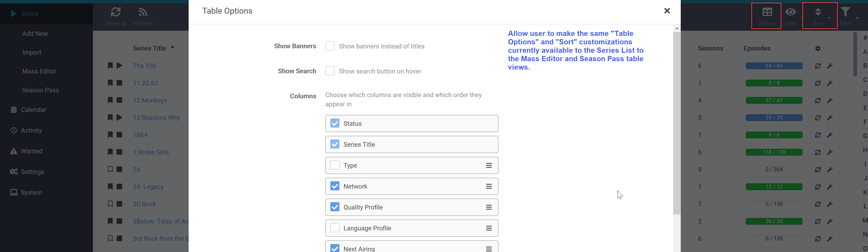Toggle monitored bookmark icon for 24

(x=110, y=169)
